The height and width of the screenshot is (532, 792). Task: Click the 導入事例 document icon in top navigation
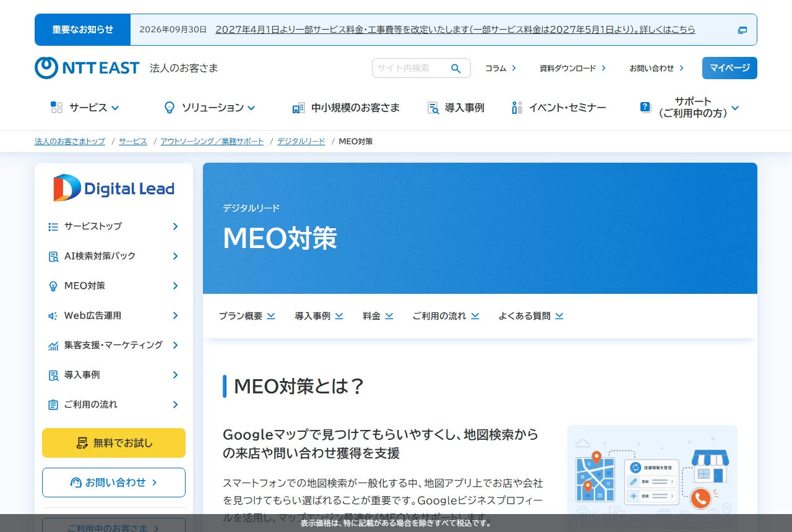(x=433, y=108)
